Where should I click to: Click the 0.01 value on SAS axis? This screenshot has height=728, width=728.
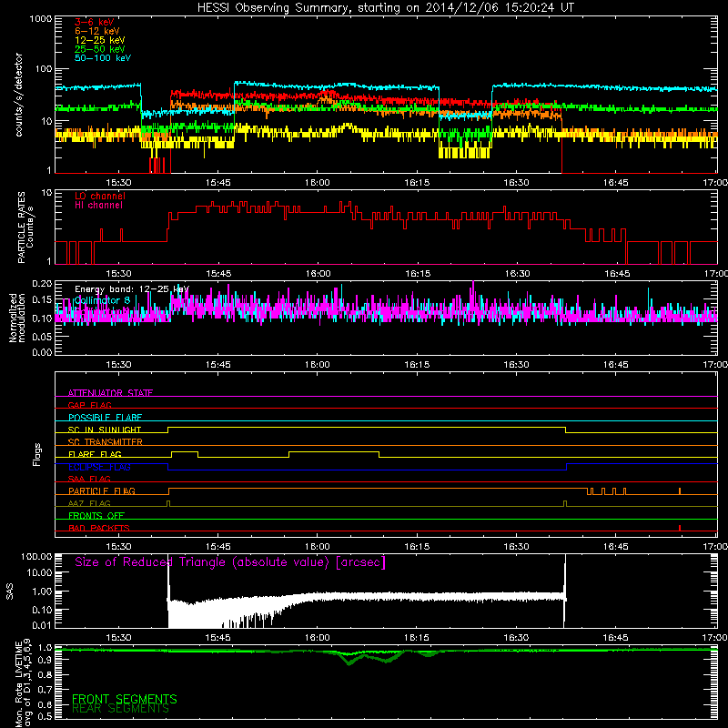[x=42, y=625]
